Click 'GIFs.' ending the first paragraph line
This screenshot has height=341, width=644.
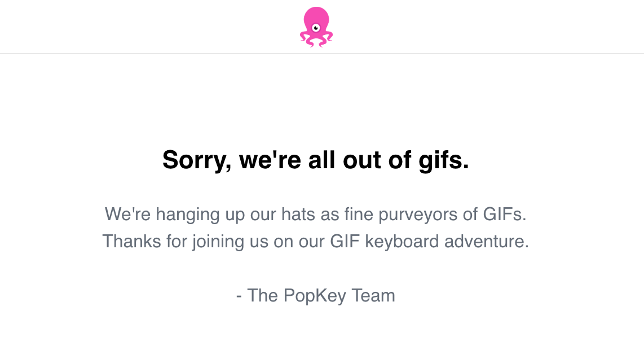point(505,214)
